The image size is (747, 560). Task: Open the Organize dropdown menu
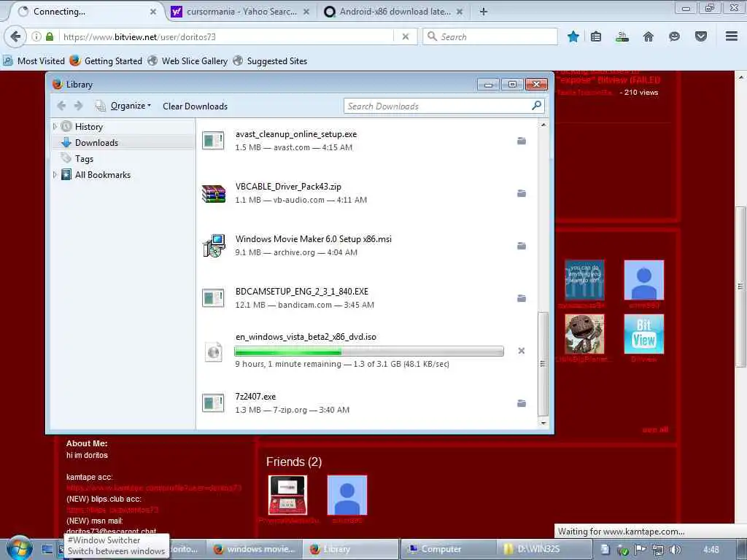(131, 106)
